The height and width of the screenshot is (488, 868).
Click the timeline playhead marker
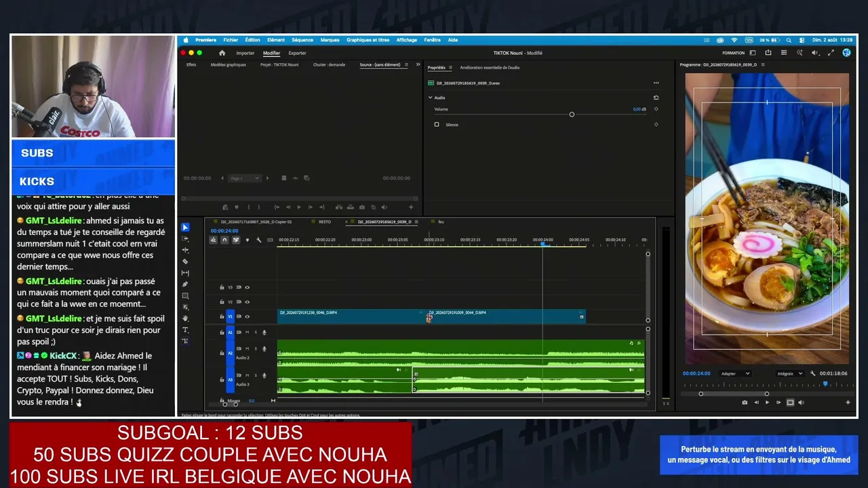click(x=542, y=244)
